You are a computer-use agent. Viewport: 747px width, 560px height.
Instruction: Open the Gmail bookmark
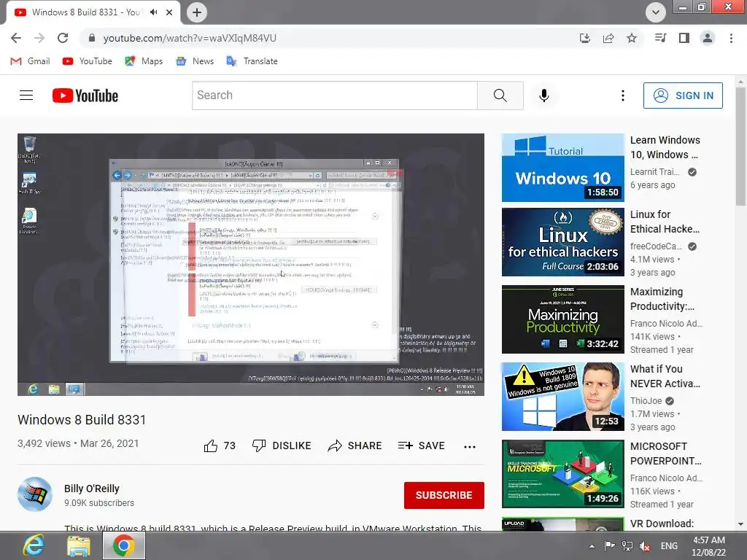coord(30,61)
